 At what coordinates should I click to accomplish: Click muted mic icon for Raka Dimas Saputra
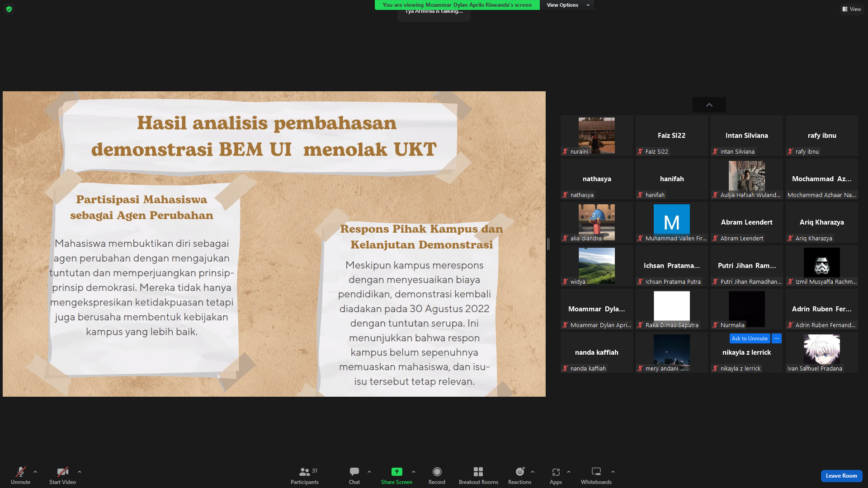click(640, 325)
